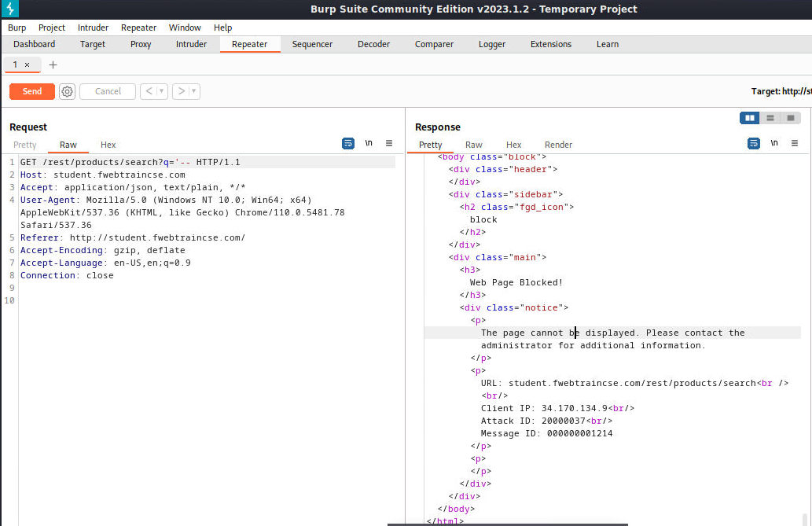The height and width of the screenshot is (526, 812).
Task: Expand forward history dropdown arrow
Action: 194,92
